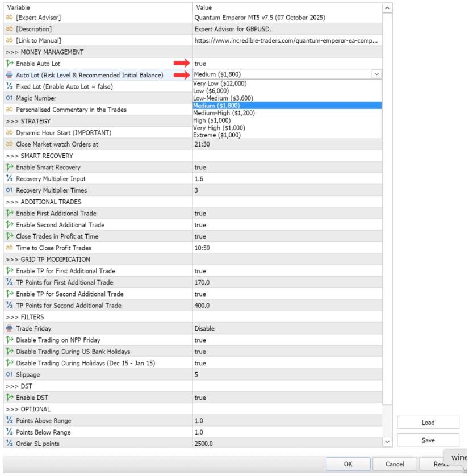Viewport: 469px width, 476px height.
Task: Click the Save button
Action: click(x=428, y=440)
